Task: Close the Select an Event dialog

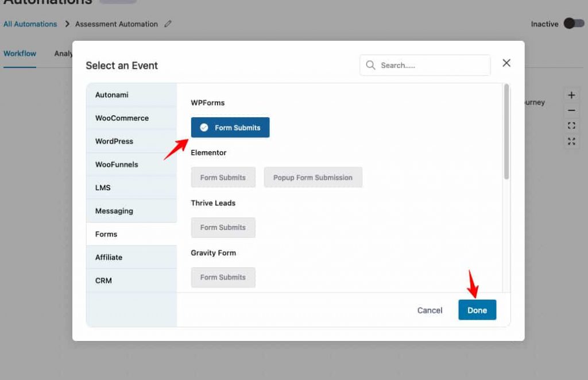Action: (506, 63)
